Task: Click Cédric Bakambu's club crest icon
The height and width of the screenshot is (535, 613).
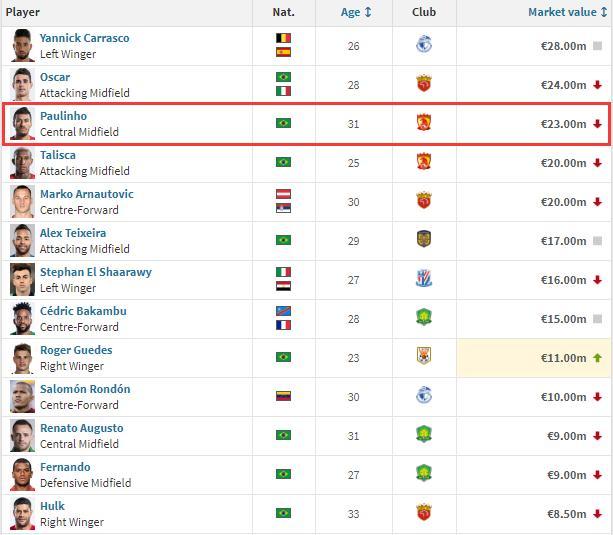Action: 424,318
